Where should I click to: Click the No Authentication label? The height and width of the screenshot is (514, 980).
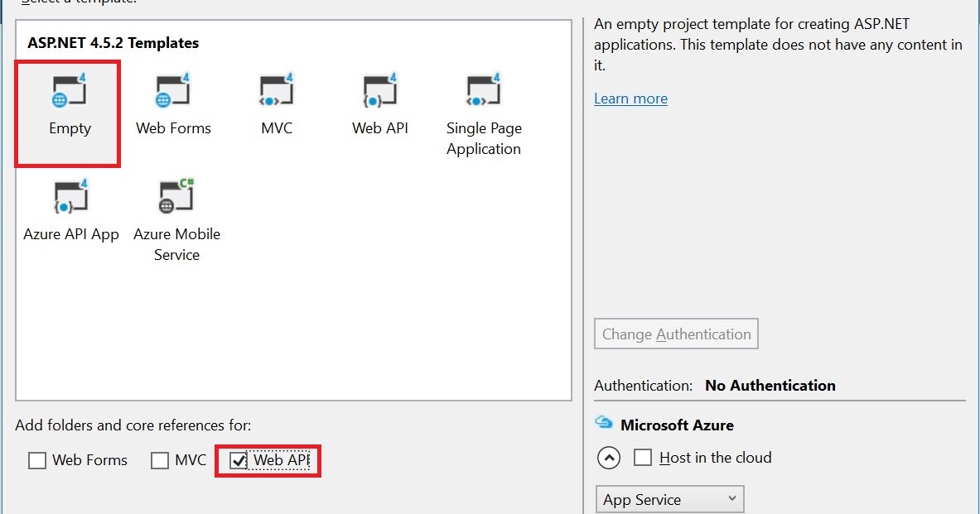pos(770,386)
